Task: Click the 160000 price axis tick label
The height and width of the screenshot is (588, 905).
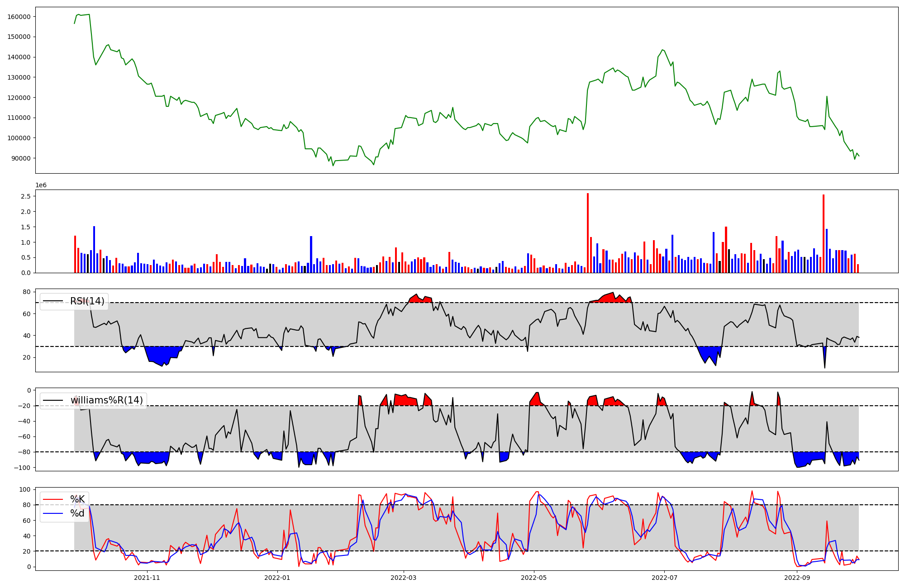Action: click(x=19, y=17)
